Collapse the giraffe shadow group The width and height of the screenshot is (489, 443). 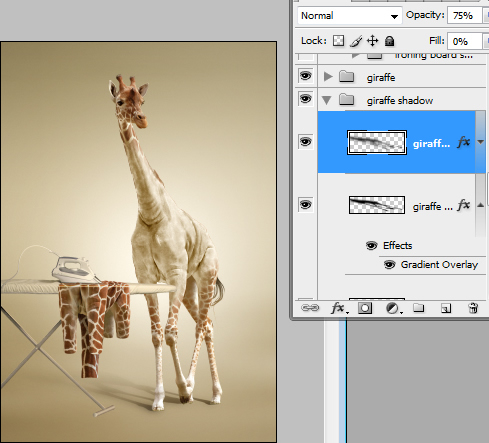(327, 100)
